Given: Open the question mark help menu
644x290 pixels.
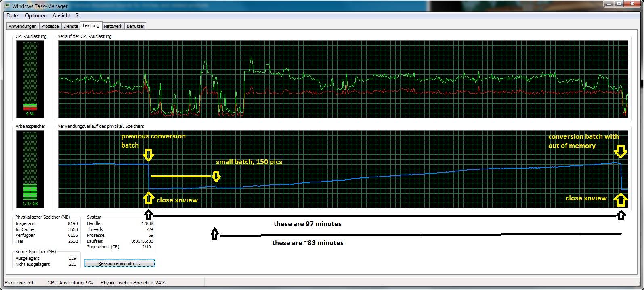Looking at the screenshot, I should (77, 15).
